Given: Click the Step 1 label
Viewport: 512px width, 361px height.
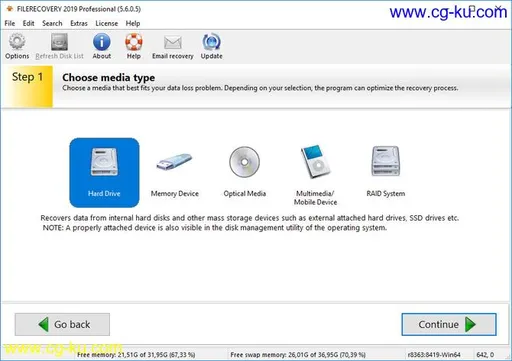Looking at the screenshot, I should pyautogui.click(x=27, y=77).
